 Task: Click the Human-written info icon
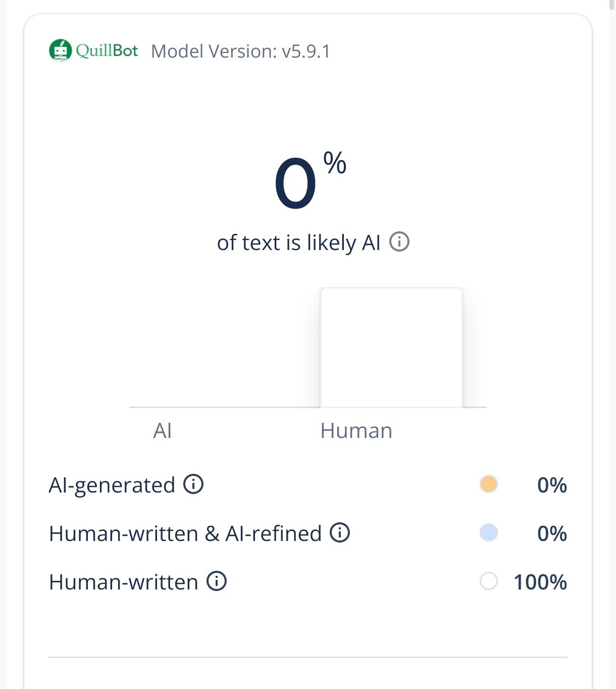[x=217, y=581]
